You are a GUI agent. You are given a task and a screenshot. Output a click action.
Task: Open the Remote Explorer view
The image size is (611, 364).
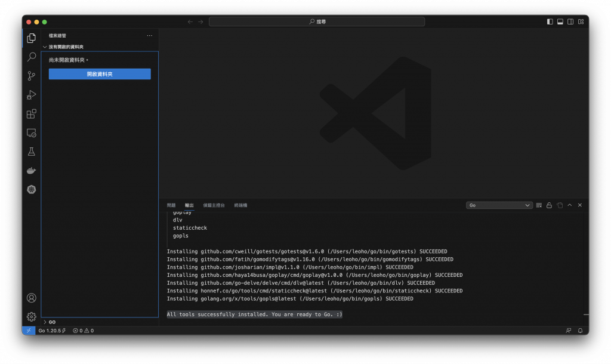coord(32,133)
